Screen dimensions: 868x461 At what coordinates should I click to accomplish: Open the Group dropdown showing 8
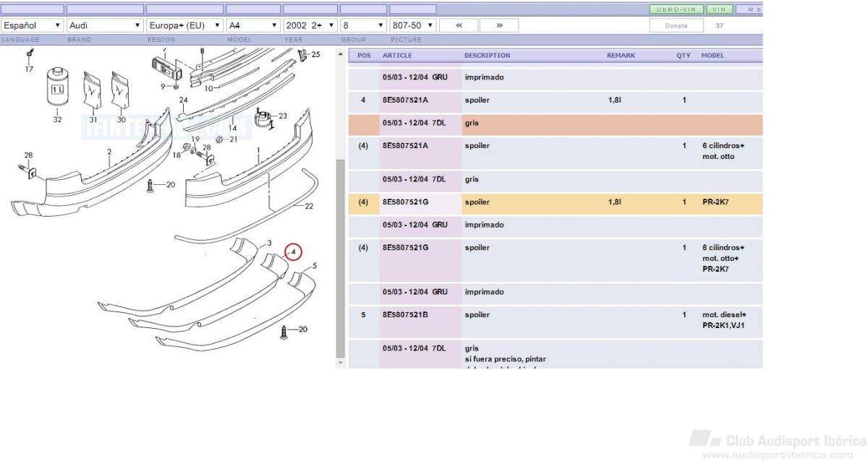coord(363,25)
